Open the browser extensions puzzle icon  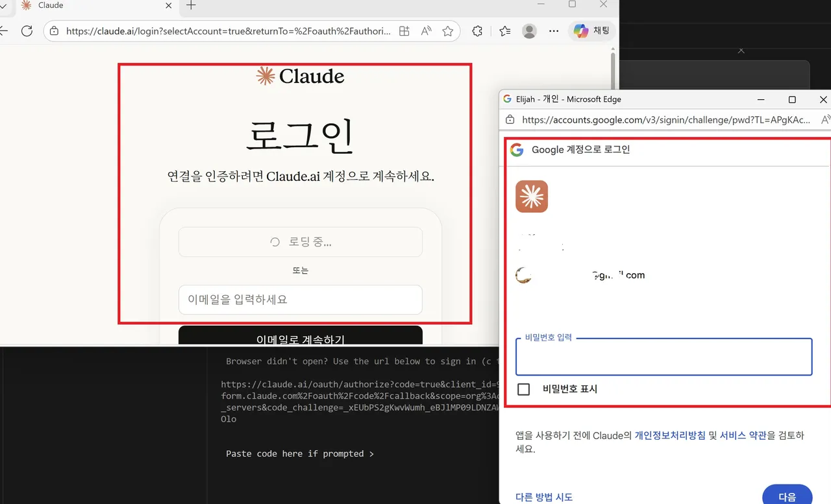[477, 30]
